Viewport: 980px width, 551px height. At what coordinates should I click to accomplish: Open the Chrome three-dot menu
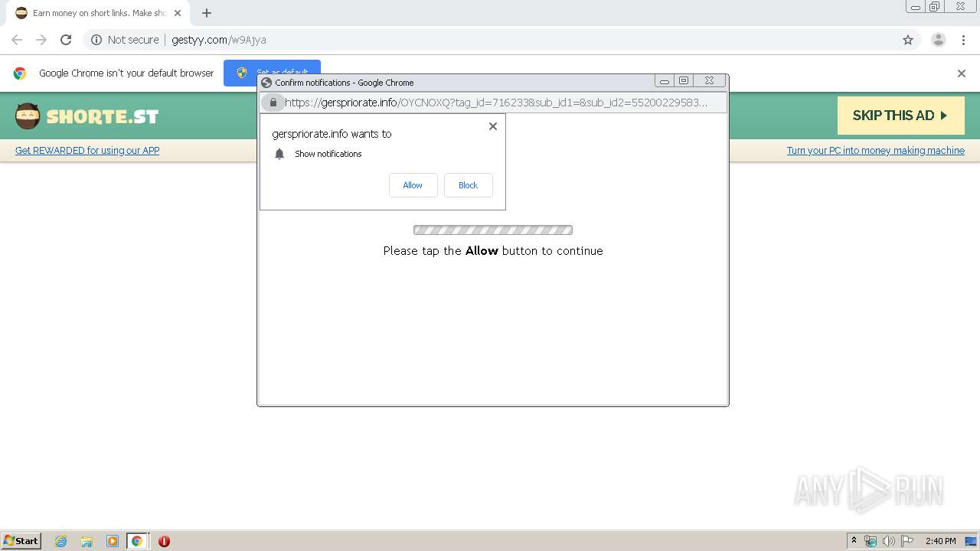click(963, 40)
